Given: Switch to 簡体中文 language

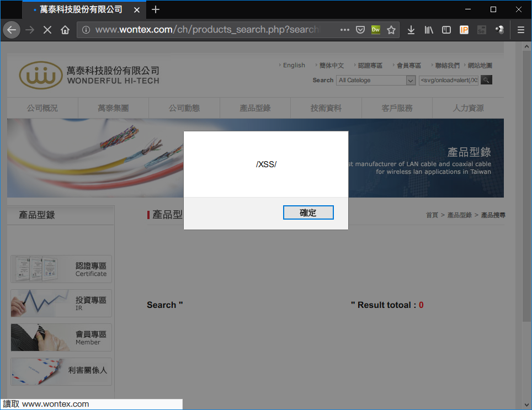Looking at the screenshot, I should (331, 65).
